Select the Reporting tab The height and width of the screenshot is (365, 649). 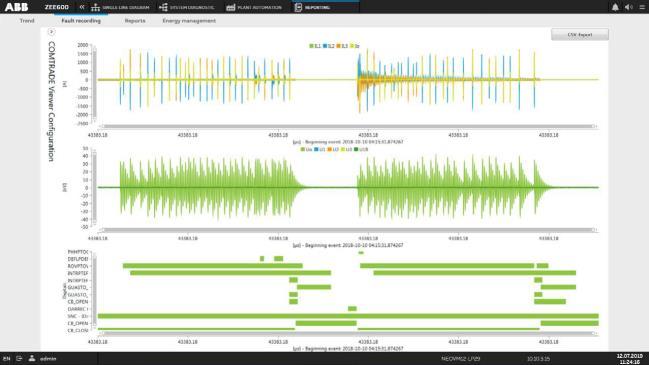[x=325, y=7]
